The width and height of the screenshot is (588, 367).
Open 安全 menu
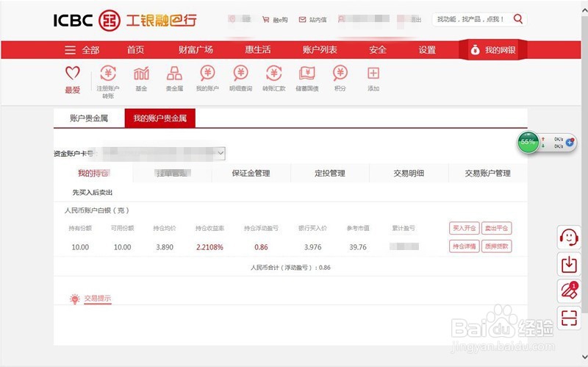(x=378, y=50)
